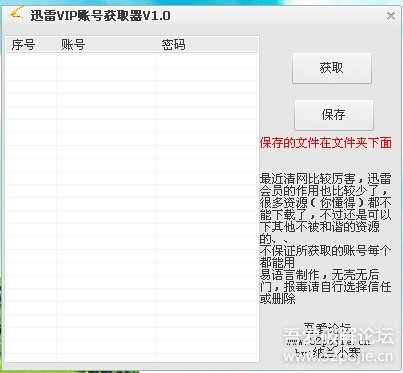The image size is (403, 373).
Task: Close the 迅雷VIP账号获取器 window
Action: coord(391,15)
